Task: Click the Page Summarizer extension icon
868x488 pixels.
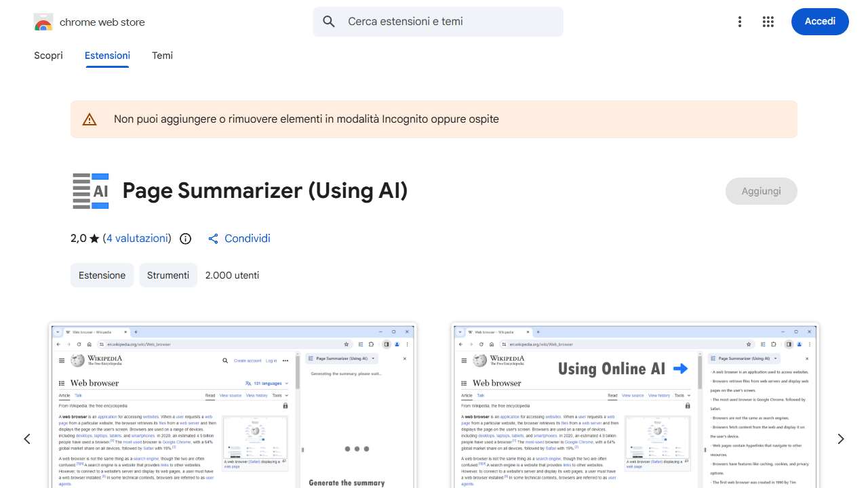Action: [x=90, y=190]
